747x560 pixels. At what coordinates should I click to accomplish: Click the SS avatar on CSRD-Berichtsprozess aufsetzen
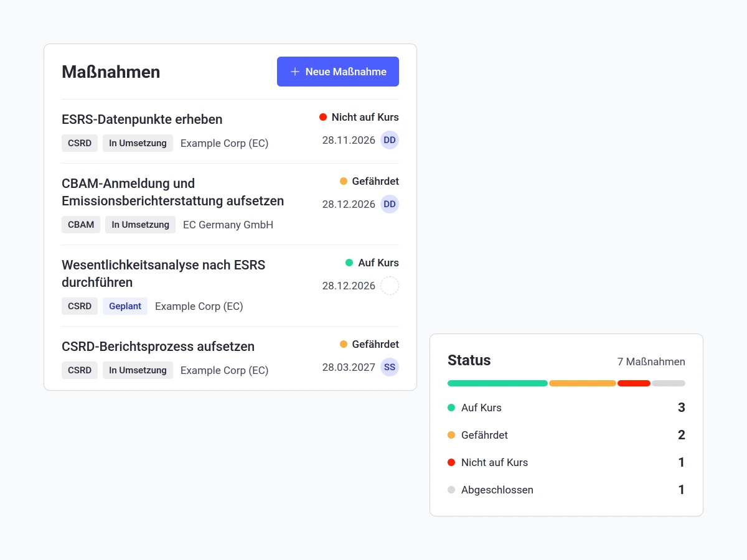tap(390, 367)
